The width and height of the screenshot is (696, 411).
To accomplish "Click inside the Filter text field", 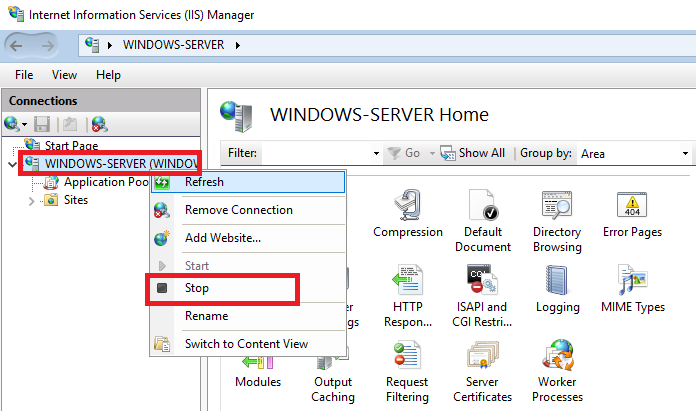I will coord(317,153).
